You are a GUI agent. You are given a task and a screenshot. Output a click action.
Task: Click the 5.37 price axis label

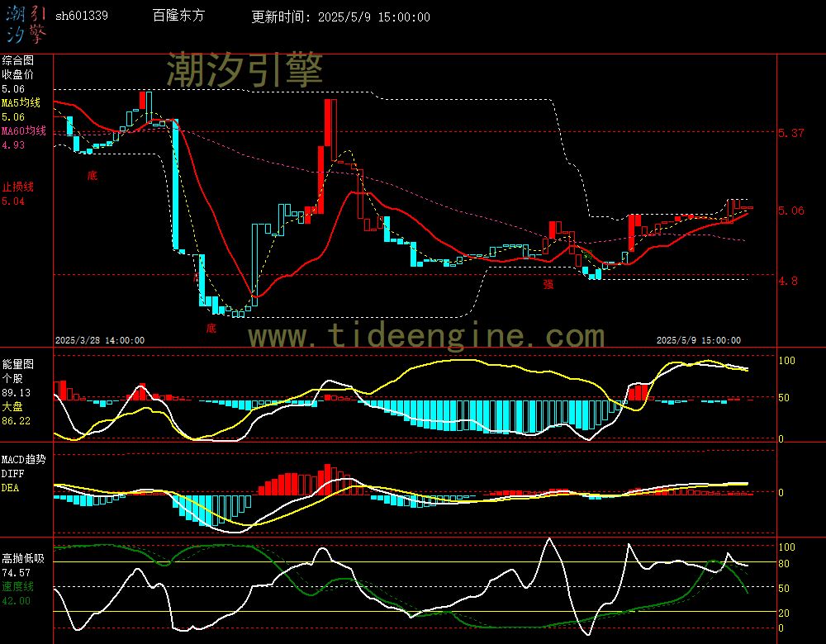coord(791,133)
